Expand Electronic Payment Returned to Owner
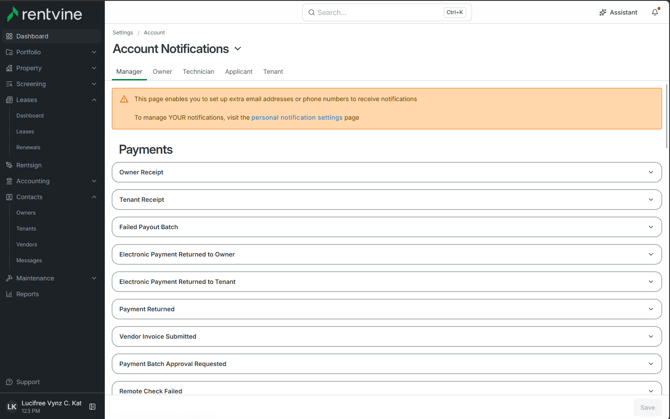The height and width of the screenshot is (419, 670). coord(387,254)
